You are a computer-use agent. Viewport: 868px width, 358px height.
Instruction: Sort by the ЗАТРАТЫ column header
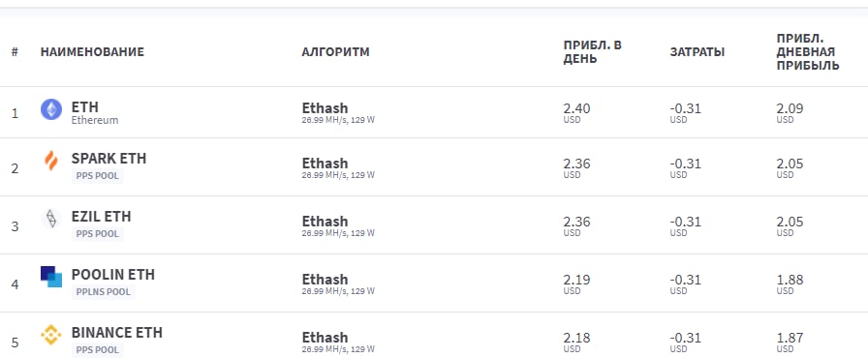(x=697, y=52)
